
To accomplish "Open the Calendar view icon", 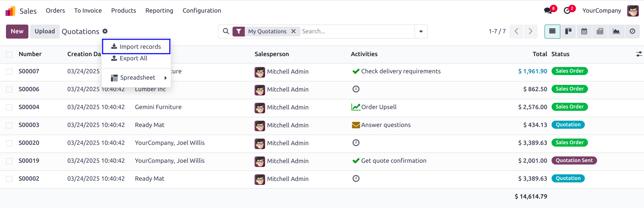I will click(x=584, y=32).
